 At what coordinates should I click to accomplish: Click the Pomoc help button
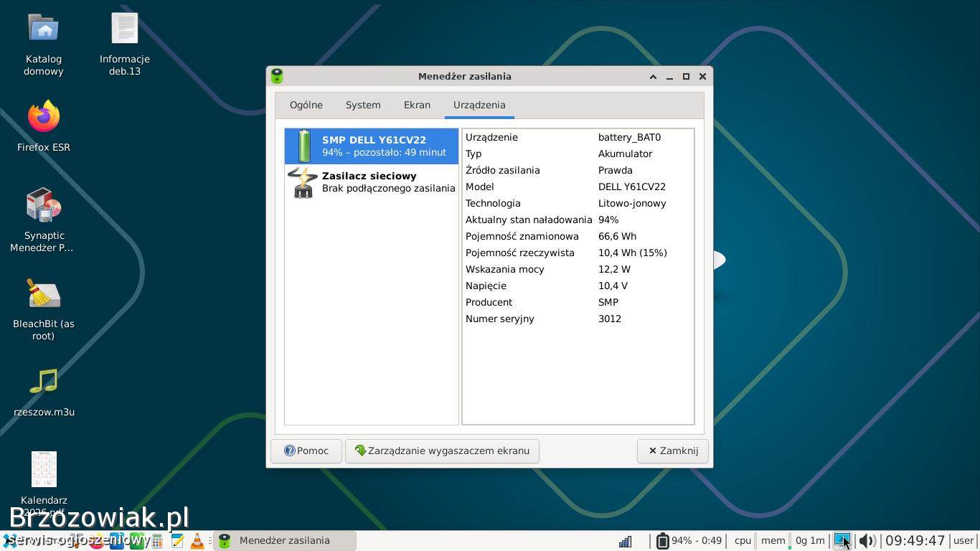click(306, 451)
